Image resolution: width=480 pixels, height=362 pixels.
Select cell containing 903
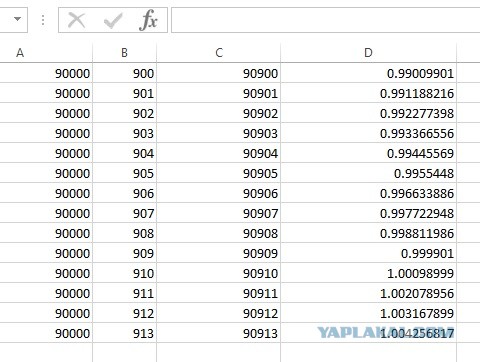124,133
